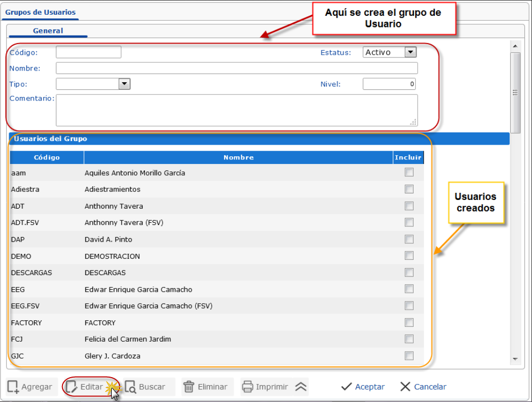The image size is (532, 402).
Task: Open the Estatus dropdown
Action: (x=411, y=52)
